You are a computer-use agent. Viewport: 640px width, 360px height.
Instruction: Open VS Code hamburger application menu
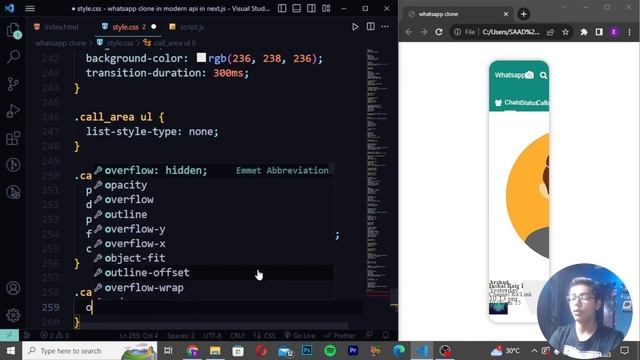pos(30,8)
